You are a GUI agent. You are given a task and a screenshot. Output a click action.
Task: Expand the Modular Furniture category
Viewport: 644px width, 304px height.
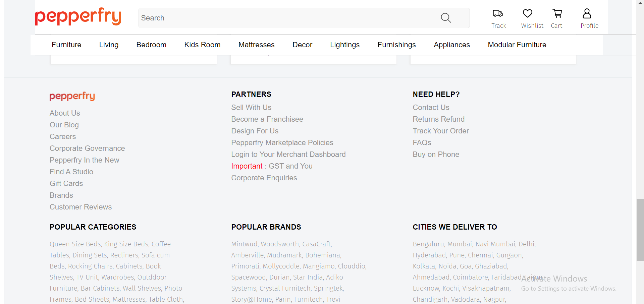[x=517, y=45]
